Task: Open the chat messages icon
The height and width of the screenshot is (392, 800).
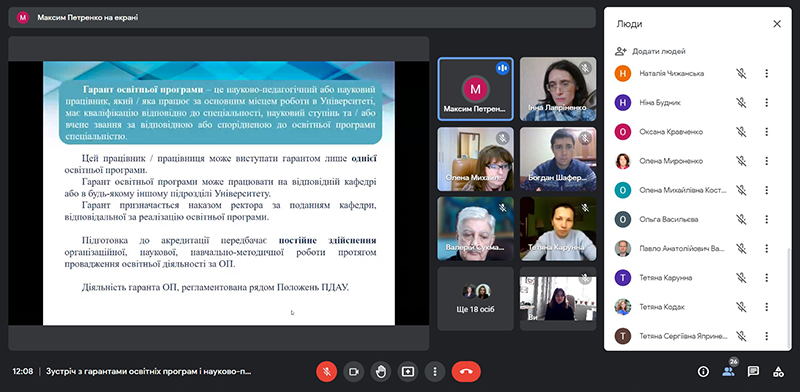Action: pos(753,372)
